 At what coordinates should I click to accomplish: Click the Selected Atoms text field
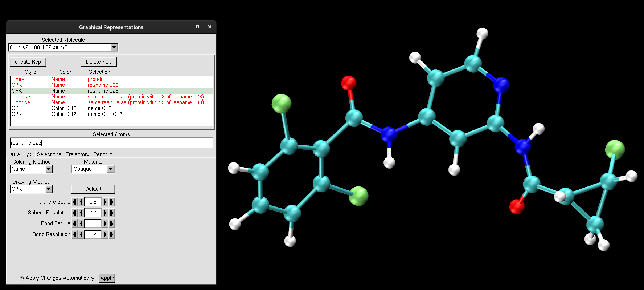pyautogui.click(x=111, y=143)
